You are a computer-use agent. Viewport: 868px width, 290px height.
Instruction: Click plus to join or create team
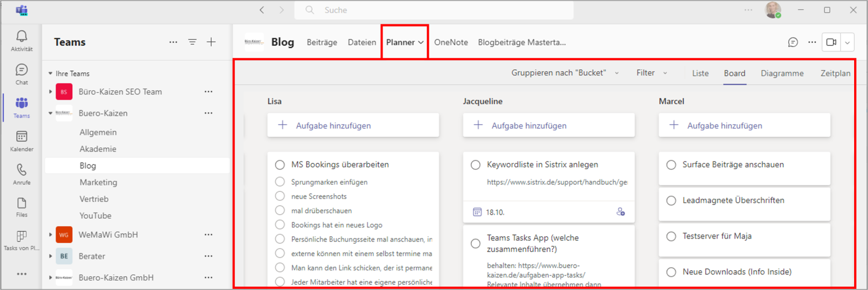211,42
